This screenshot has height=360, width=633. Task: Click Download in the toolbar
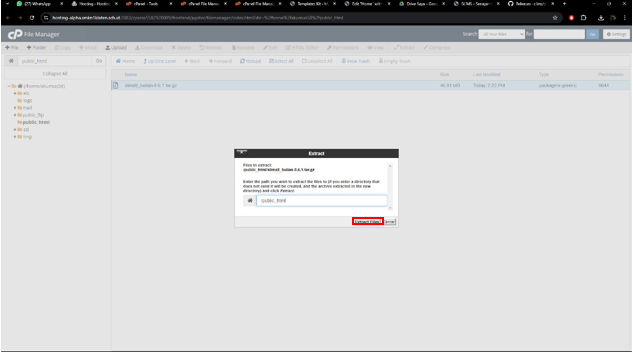click(x=149, y=48)
